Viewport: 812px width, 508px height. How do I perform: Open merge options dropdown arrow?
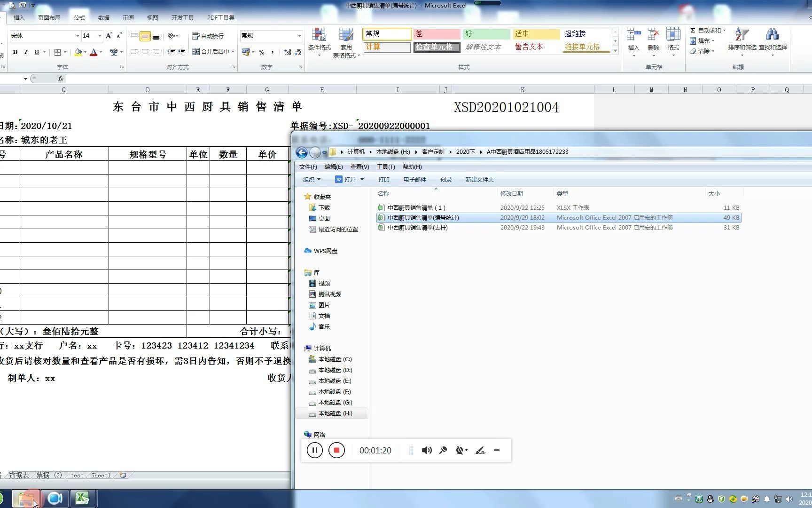(233, 52)
